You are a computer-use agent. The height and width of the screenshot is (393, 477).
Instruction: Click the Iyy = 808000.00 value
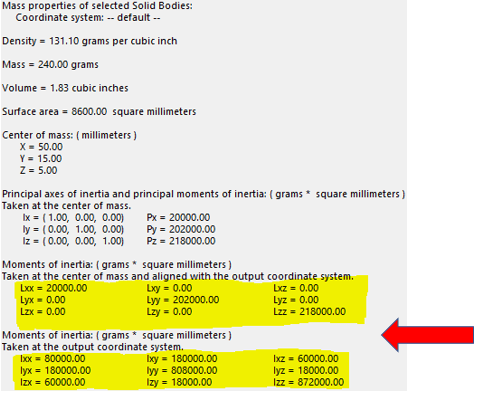182,370
